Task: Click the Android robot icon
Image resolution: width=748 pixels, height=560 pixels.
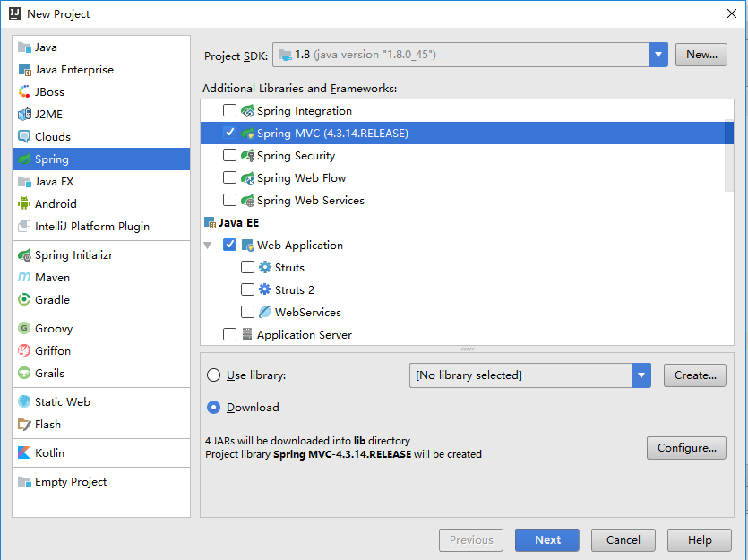Action: [x=24, y=203]
